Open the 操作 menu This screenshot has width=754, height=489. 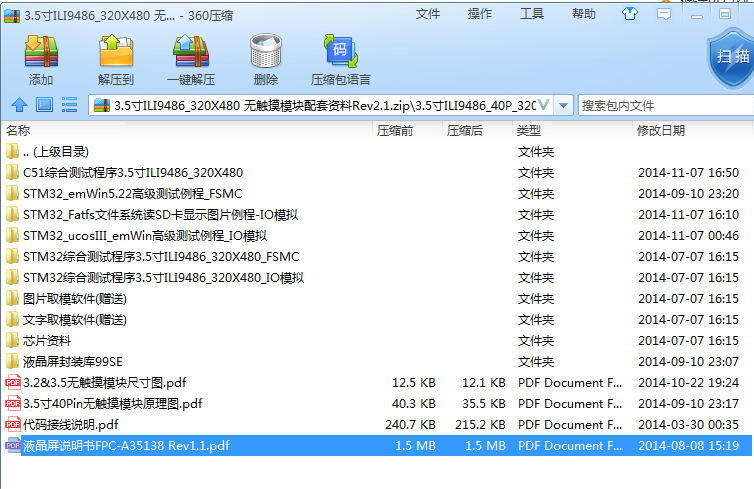click(x=479, y=14)
